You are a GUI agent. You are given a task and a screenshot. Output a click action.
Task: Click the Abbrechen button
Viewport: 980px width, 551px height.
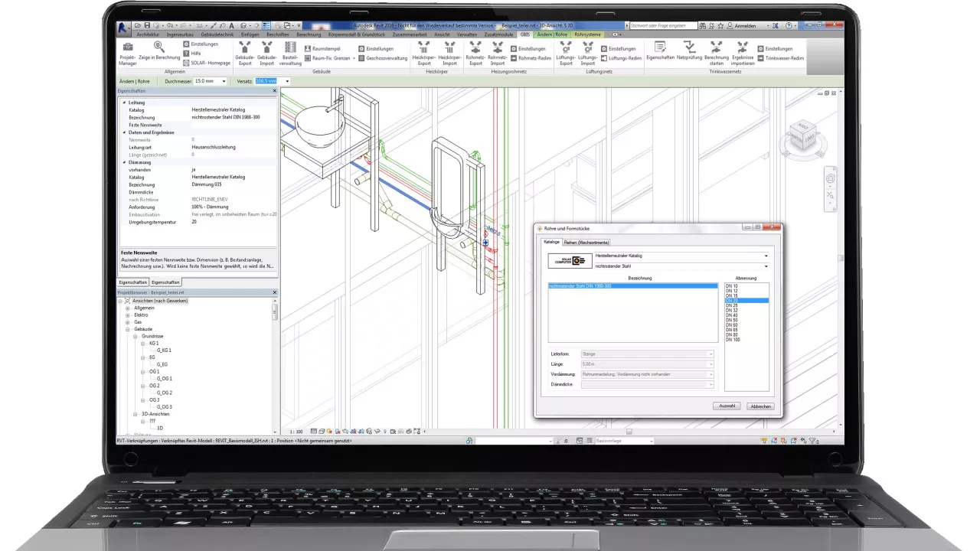[x=759, y=406]
